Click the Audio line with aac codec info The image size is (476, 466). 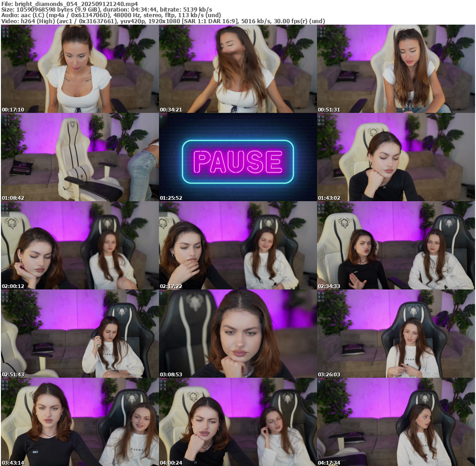point(111,15)
